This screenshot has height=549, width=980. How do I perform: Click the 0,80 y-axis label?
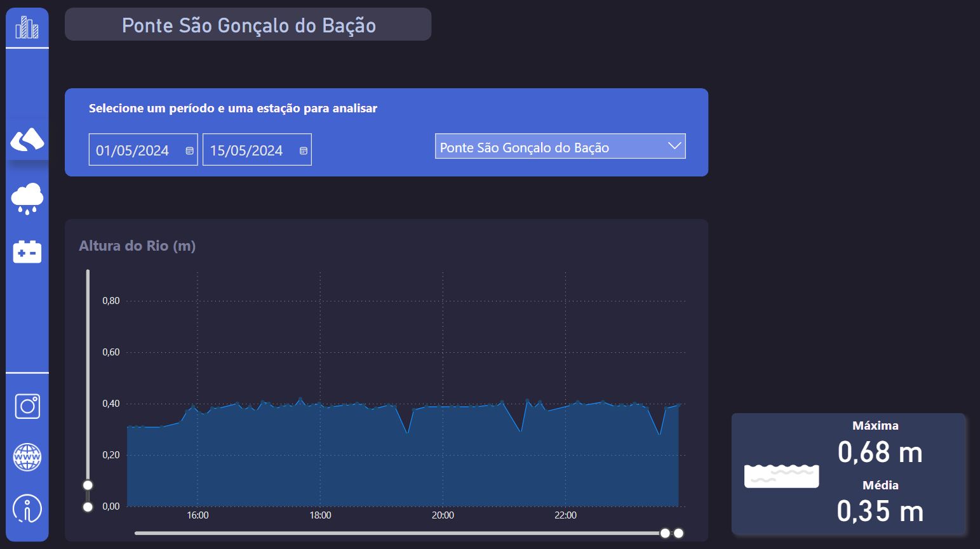pos(111,301)
